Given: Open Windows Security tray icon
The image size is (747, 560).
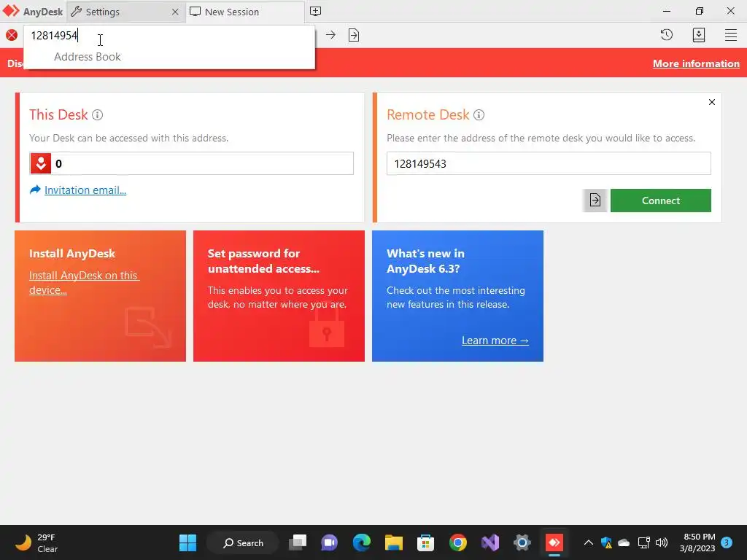Looking at the screenshot, I should pyautogui.click(x=606, y=542).
